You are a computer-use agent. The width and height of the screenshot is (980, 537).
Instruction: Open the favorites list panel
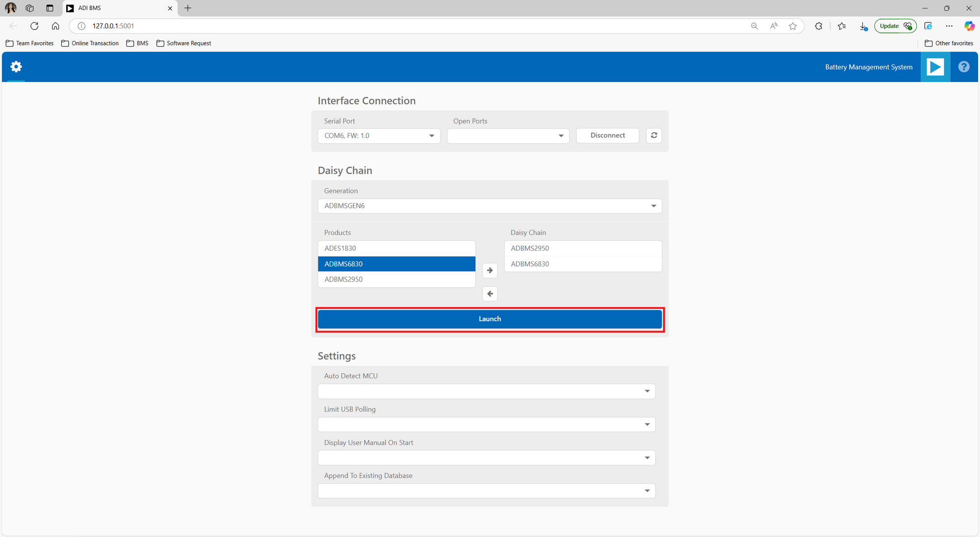842,26
